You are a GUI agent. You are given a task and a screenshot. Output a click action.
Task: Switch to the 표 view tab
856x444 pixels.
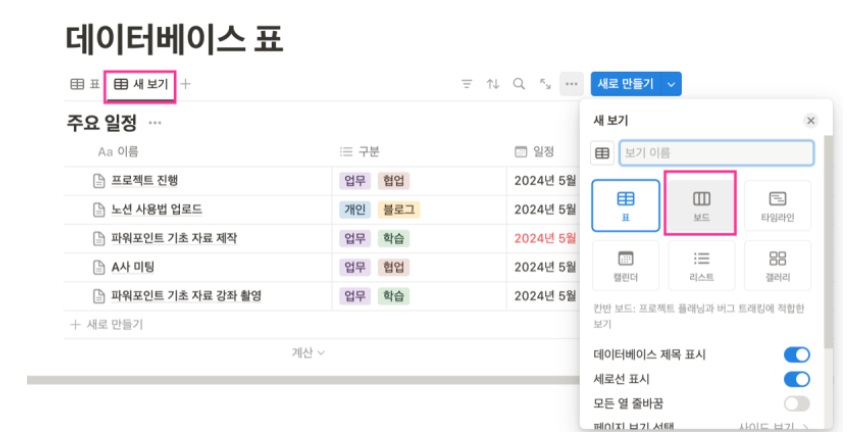[85, 84]
